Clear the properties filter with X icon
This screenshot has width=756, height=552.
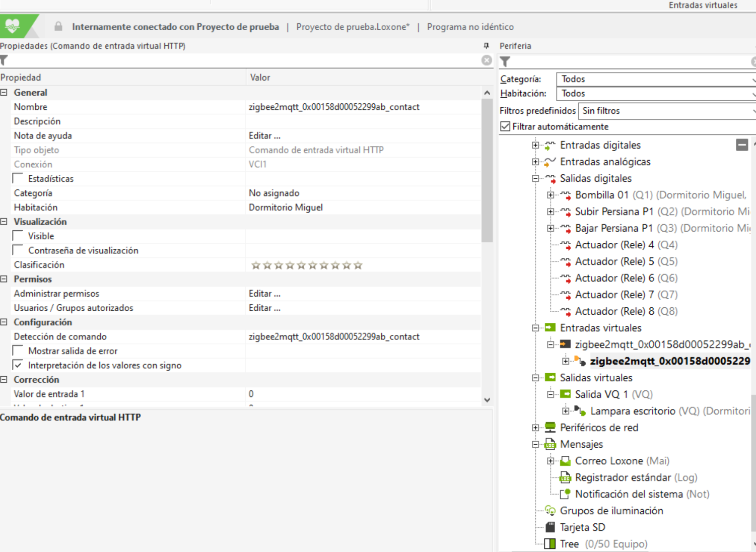(x=486, y=60)
